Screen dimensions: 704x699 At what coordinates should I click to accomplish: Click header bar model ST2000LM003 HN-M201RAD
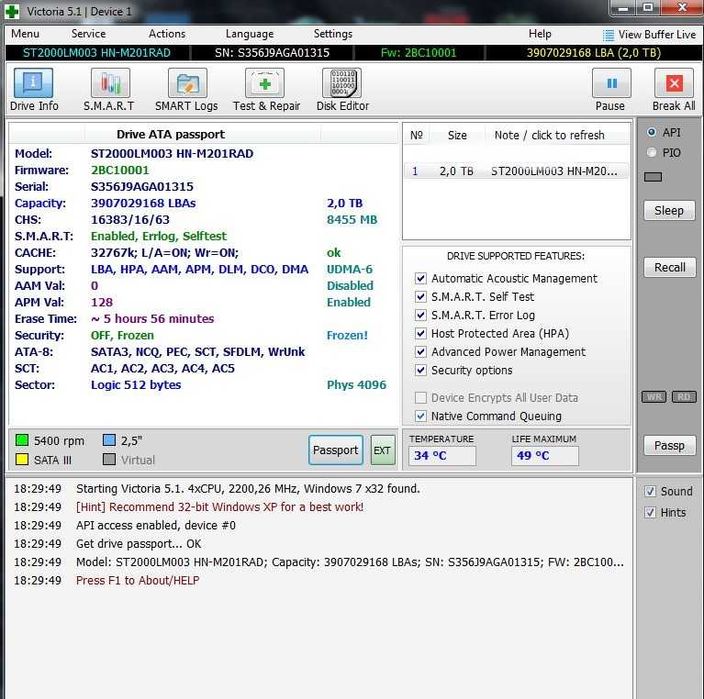point(97,53)
